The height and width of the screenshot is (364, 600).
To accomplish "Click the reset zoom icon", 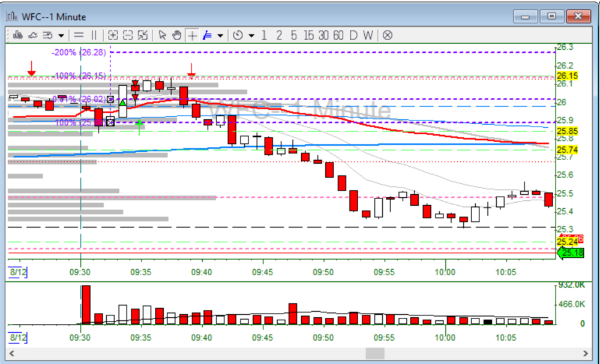I will pos(143,35).
